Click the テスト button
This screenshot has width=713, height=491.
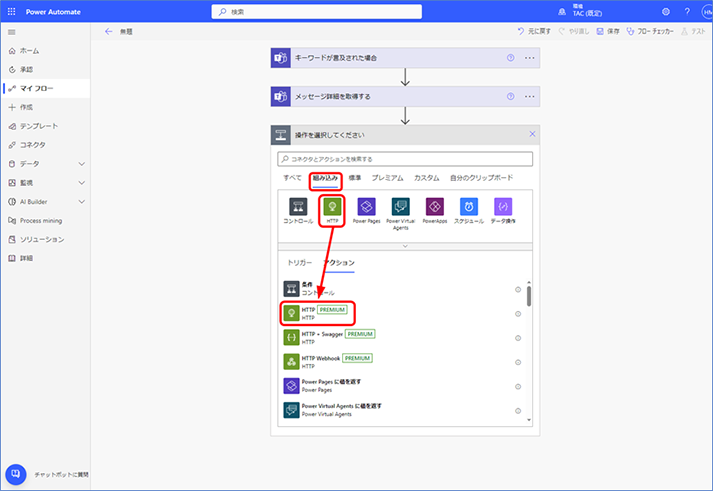693,31
